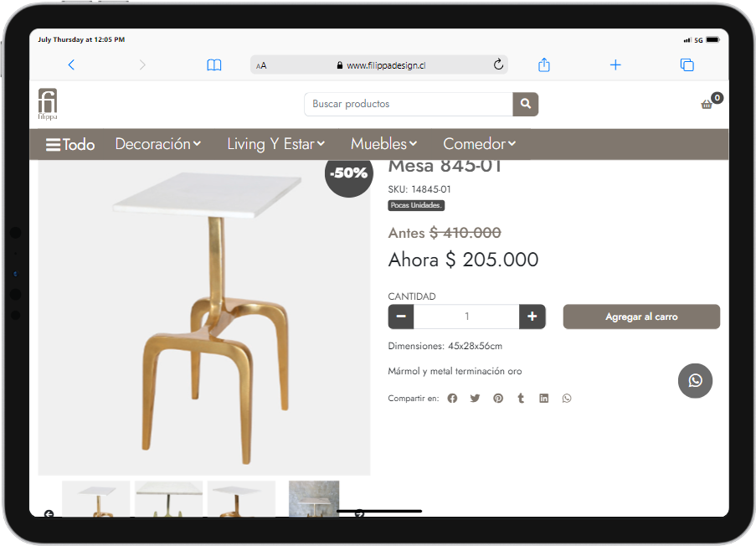Open Safari bookmarks book icon

[x=214, y=65]
